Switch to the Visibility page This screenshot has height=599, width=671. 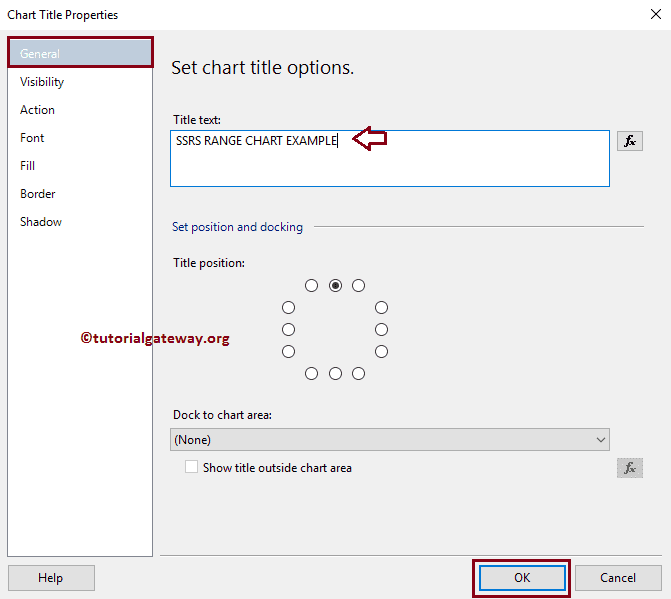tap(42, 82)
